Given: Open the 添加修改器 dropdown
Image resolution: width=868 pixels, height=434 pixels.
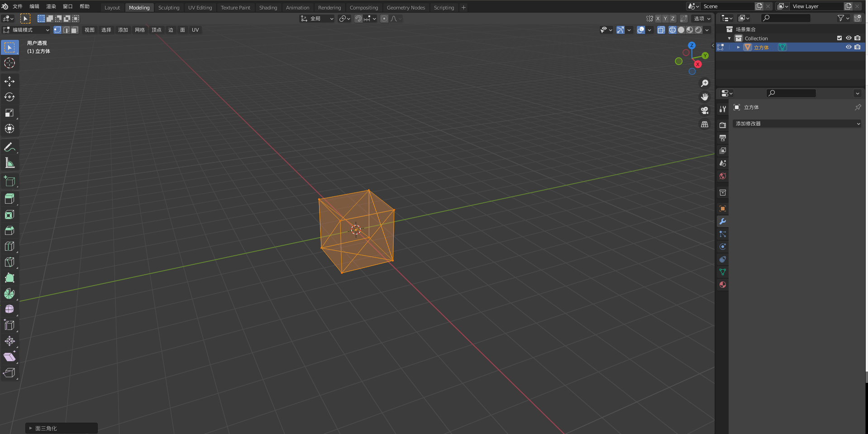Looking at the screenshot, I should pyautogui.click(x=797, y=124).
